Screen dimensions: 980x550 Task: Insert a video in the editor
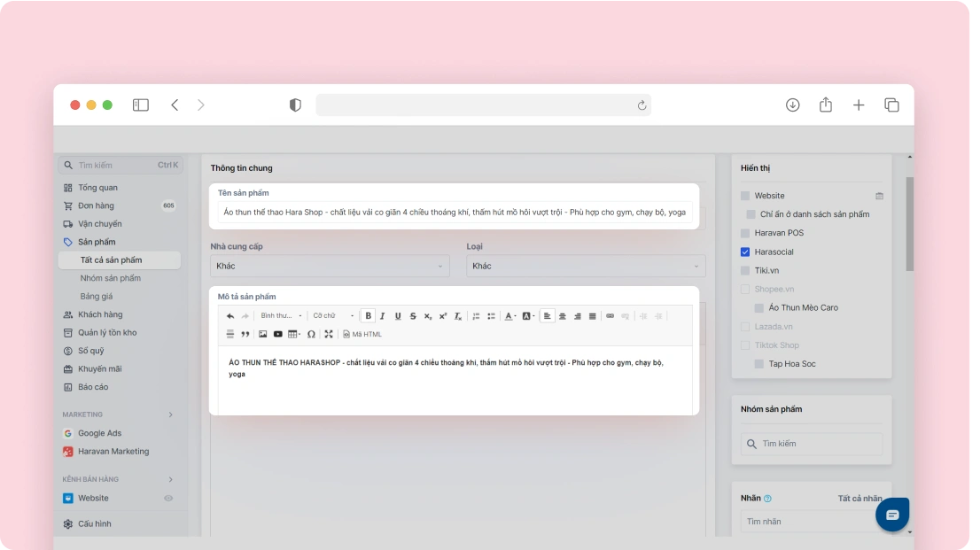(277, 334)
